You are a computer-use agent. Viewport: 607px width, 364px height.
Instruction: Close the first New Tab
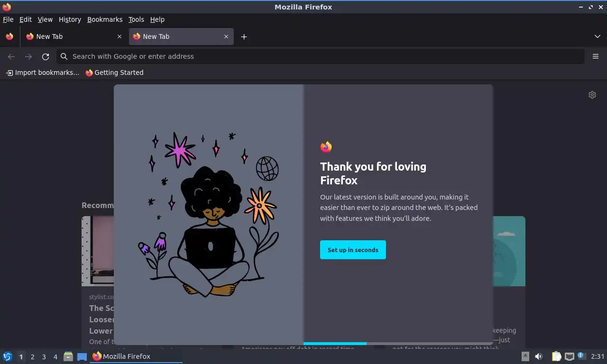[x=120, y=36]
